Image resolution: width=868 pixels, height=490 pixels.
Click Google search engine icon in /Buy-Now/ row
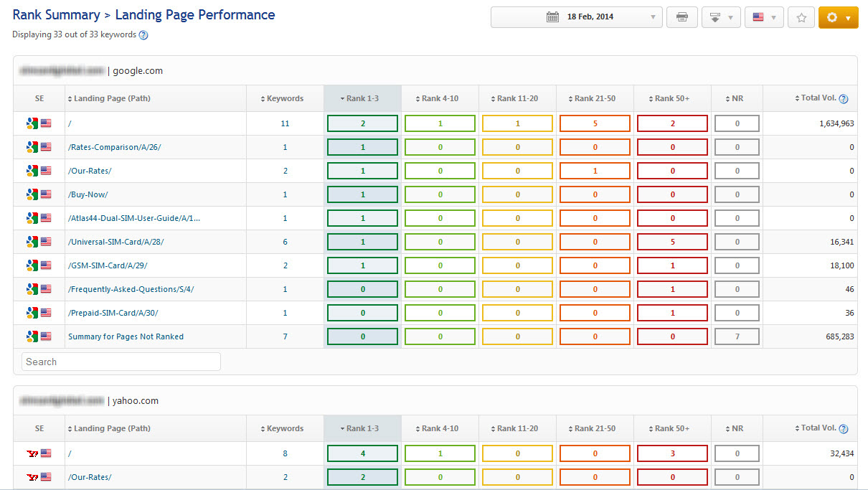point(32,194)
